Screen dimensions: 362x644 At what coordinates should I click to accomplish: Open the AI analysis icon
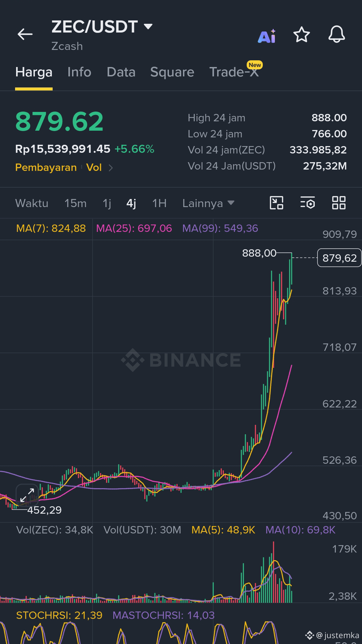[x=267, y=36]
